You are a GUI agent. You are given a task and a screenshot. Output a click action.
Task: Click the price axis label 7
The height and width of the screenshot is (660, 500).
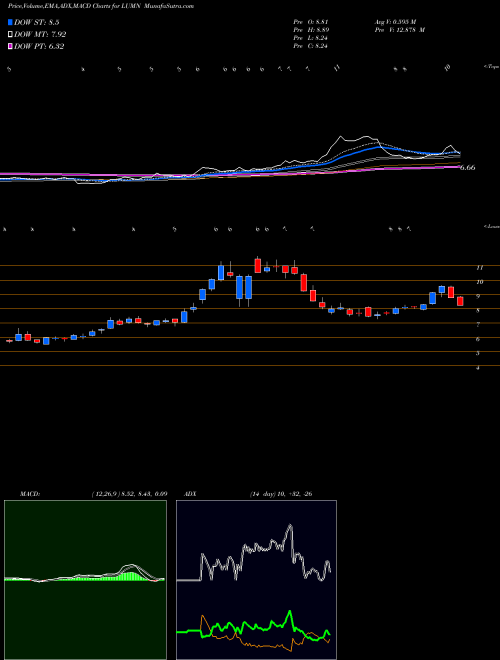pyautogui.click(x=478, y=325)
